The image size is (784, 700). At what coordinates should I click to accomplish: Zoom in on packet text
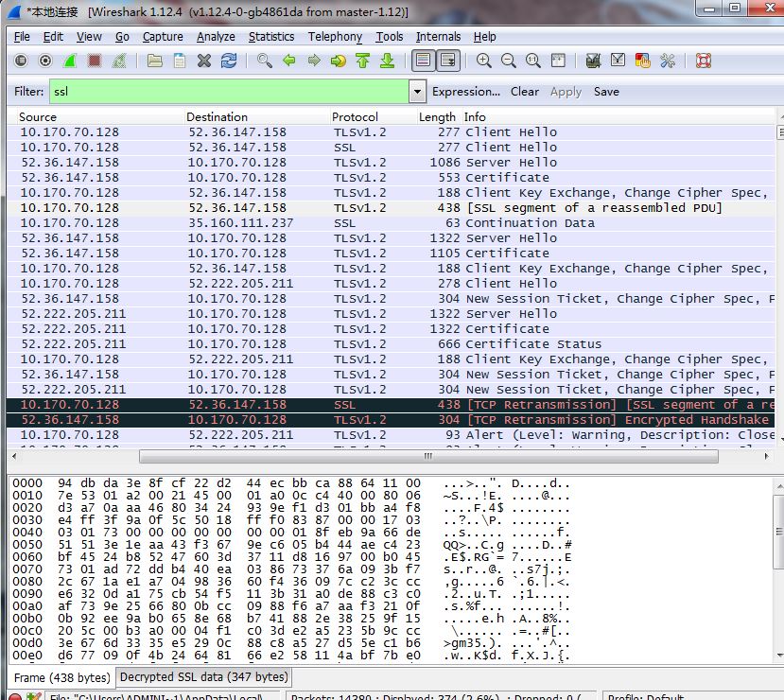click(x=484, y=61)
